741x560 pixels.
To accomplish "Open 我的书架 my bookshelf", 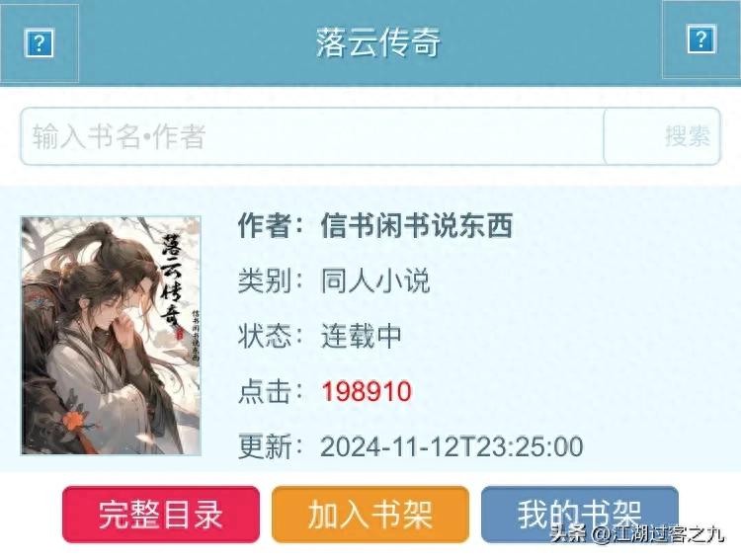I will [x=580, y=515].
